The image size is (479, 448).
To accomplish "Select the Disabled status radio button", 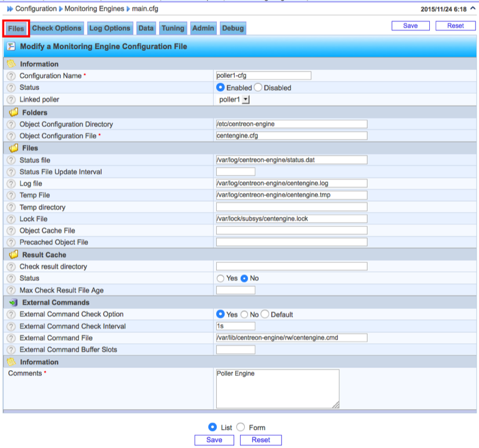I will click(x=258, y=87).
